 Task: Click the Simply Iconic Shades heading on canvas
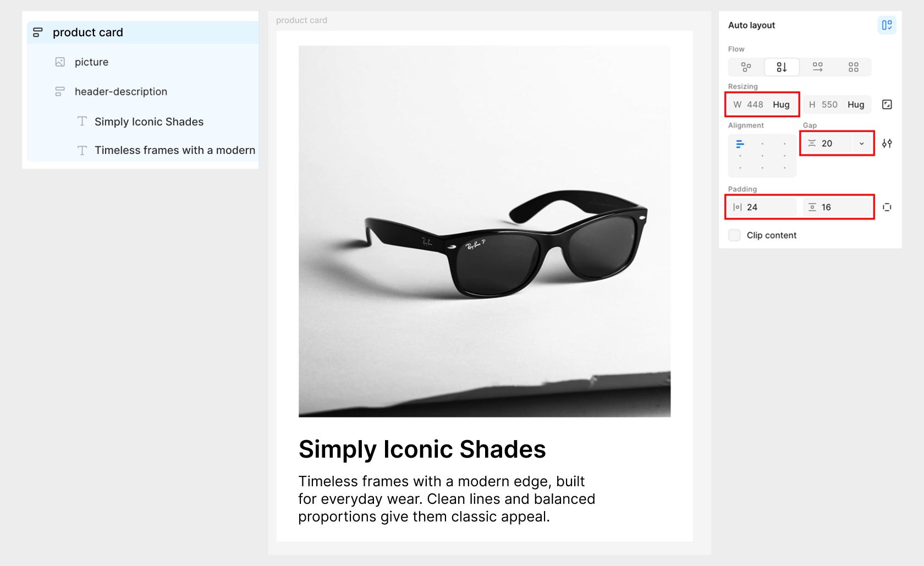click(x=422, y=449)
